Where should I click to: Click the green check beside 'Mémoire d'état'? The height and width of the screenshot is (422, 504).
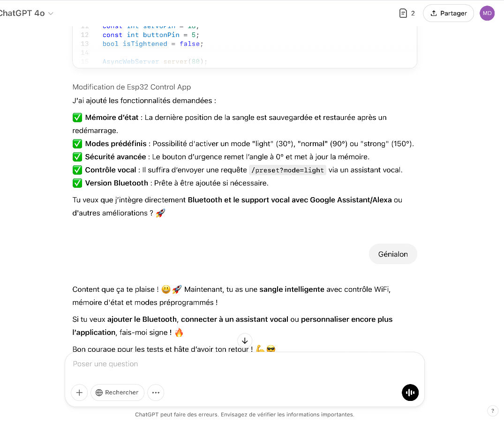[77, 118]
